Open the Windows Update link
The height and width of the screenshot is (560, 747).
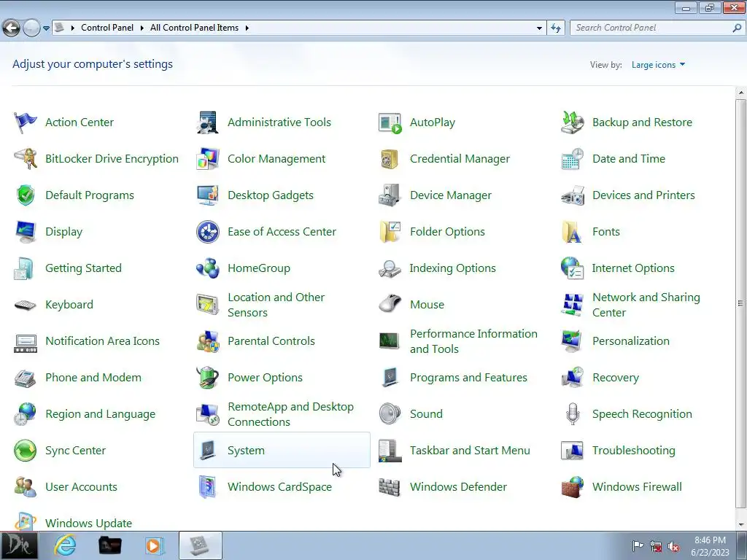pyautogui.click(x=88, y=524)
